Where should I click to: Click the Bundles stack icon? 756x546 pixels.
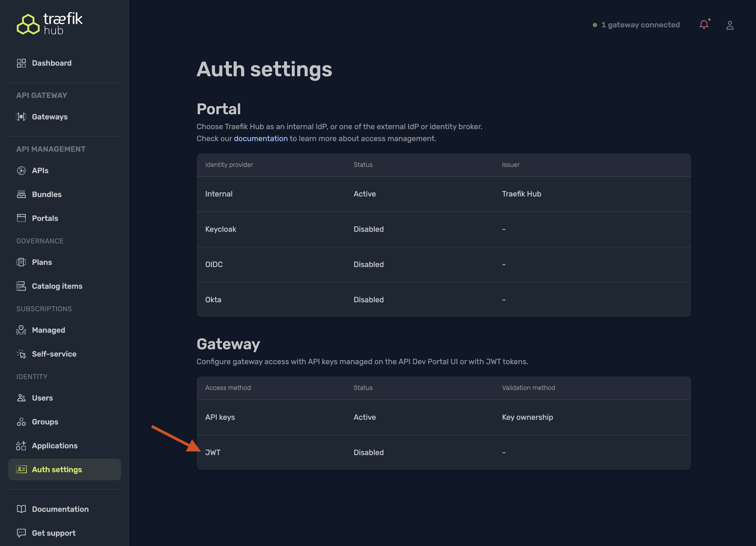tap(21, 194)
